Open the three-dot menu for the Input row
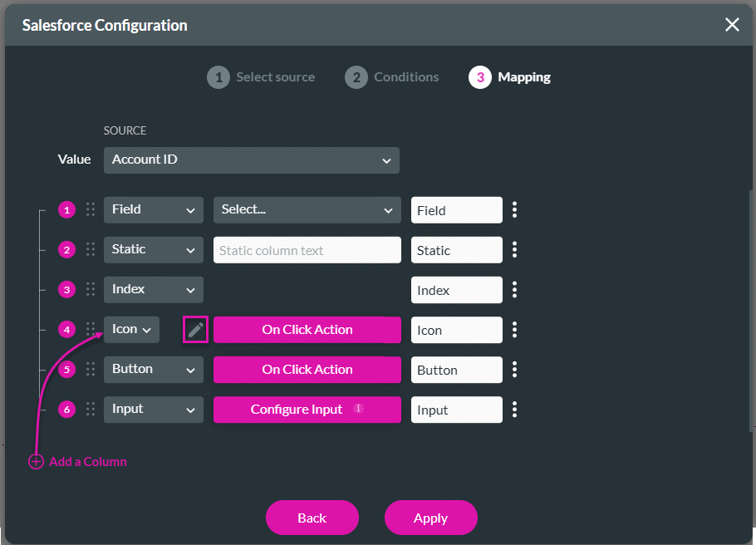This screenshot has width=756, height=545. 514,410
